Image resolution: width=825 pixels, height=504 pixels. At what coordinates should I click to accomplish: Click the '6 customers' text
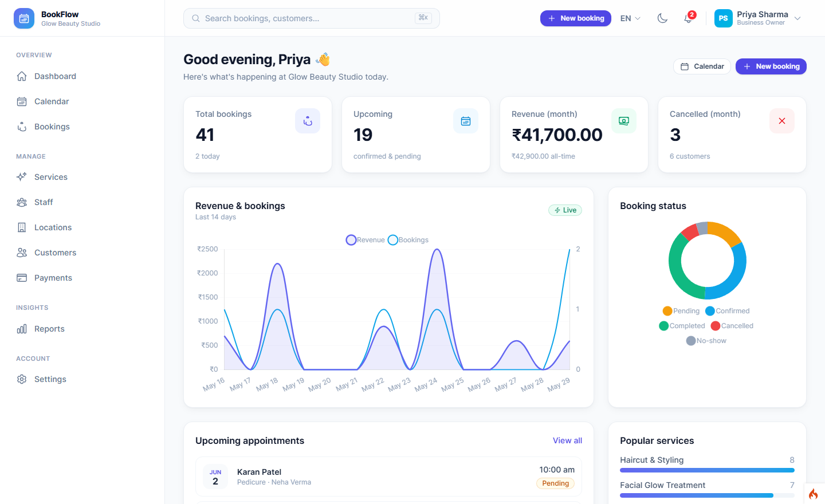(690, 156)
